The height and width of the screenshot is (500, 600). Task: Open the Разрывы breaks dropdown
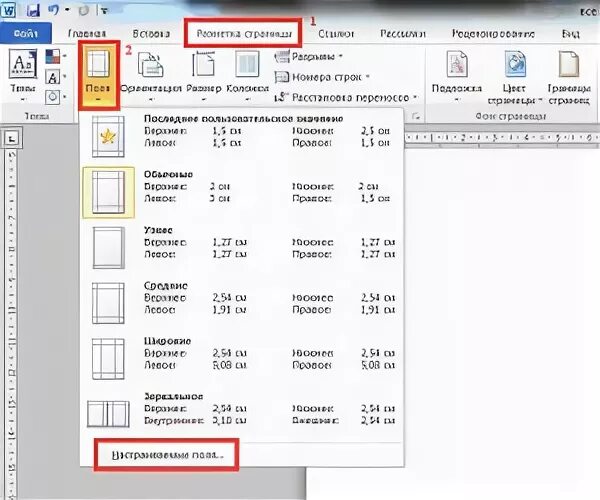click(308, 57)
